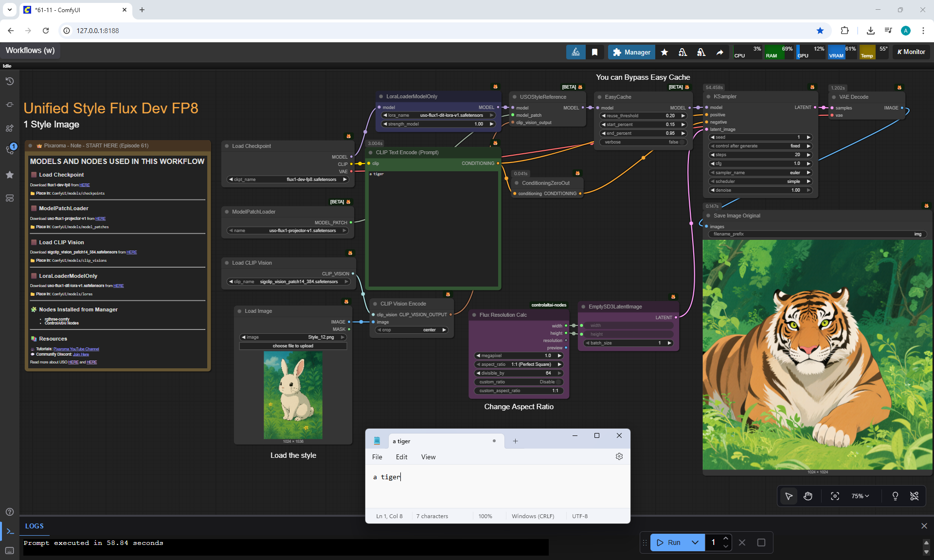The image size is (934, 560).
Task: Open the Workflows (w) tab
Action: tap(30, 51)
